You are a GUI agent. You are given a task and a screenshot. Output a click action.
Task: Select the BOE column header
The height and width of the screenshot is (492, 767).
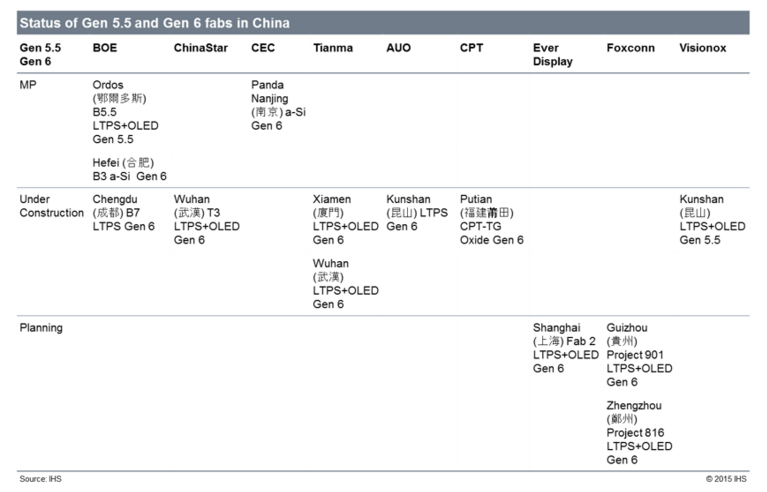point(105,48)
